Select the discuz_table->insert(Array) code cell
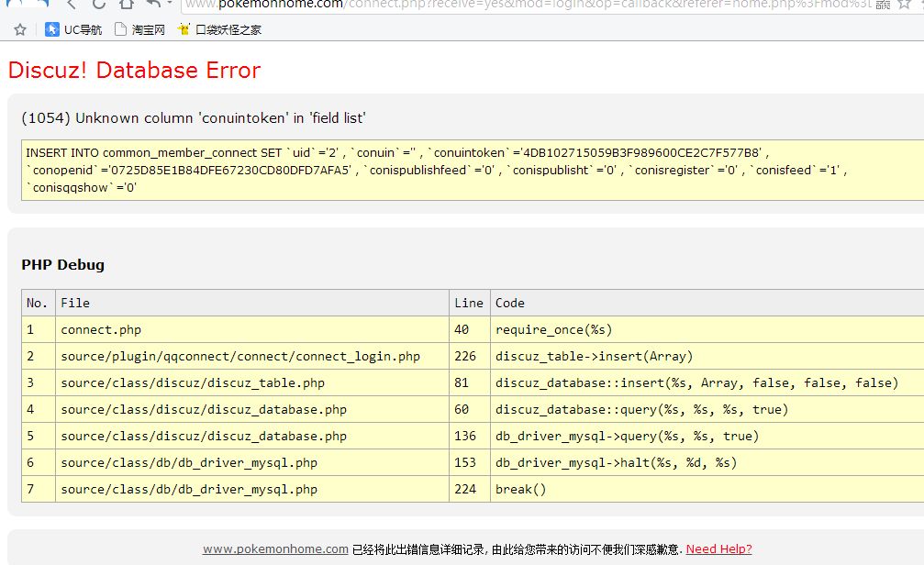 [x=707, y=356]
